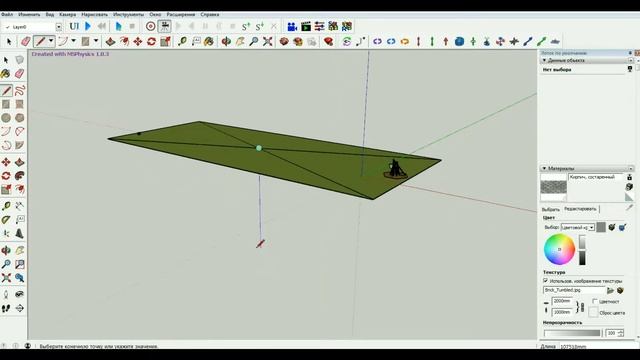Select the Circle tool in left toolbar
Screen dimensions: 640x360
pos(6,118)
